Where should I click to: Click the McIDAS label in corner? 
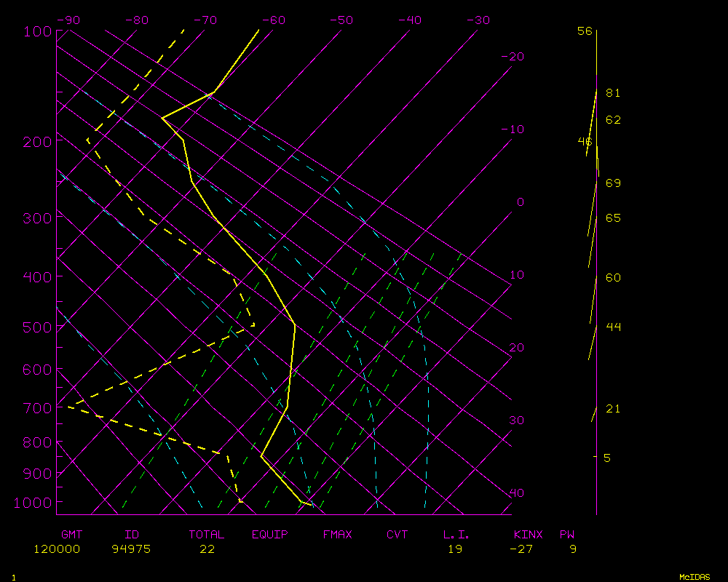coord(695,576)
